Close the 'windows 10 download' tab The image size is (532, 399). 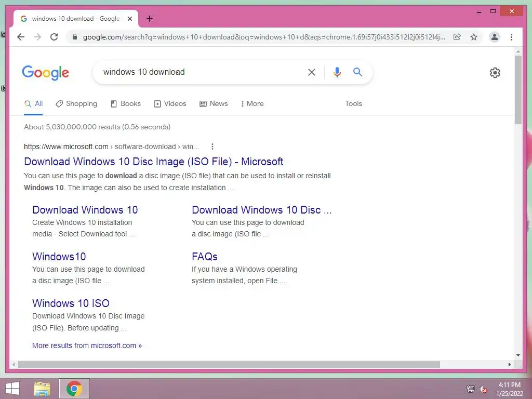tap(129, 19)
